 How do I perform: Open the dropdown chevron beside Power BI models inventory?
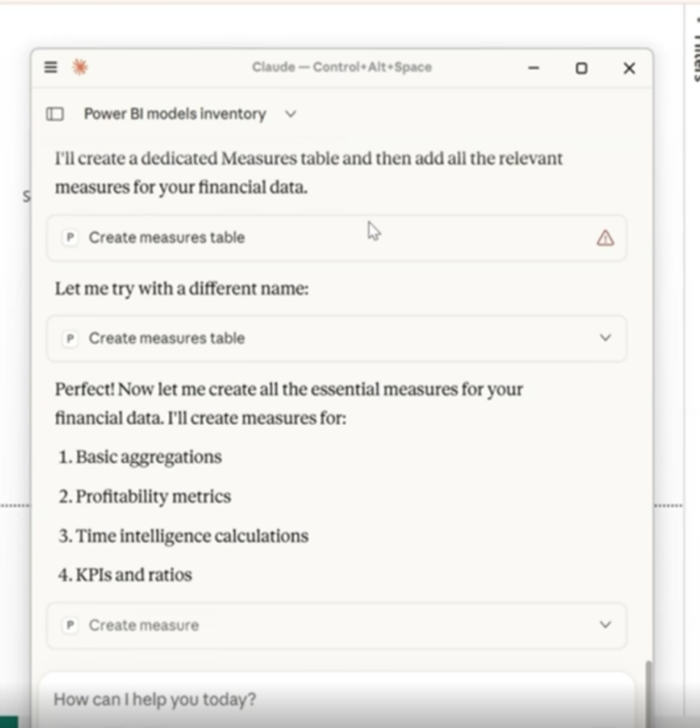[290, 114]
